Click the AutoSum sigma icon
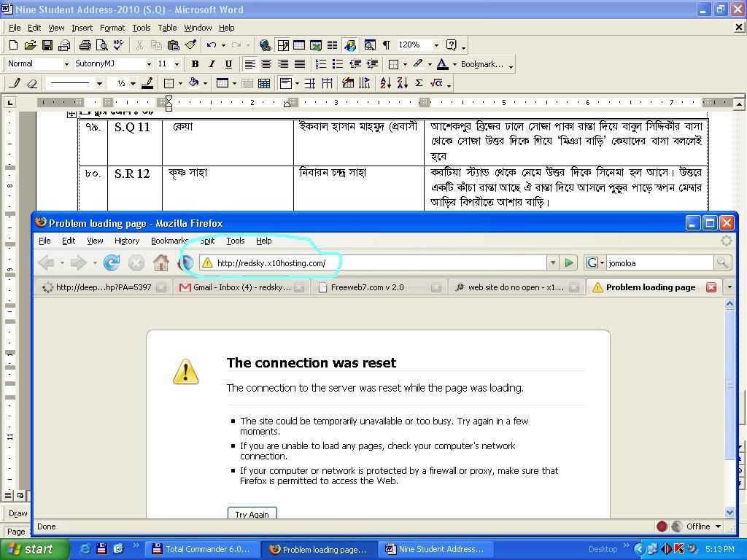 [419, 83]
